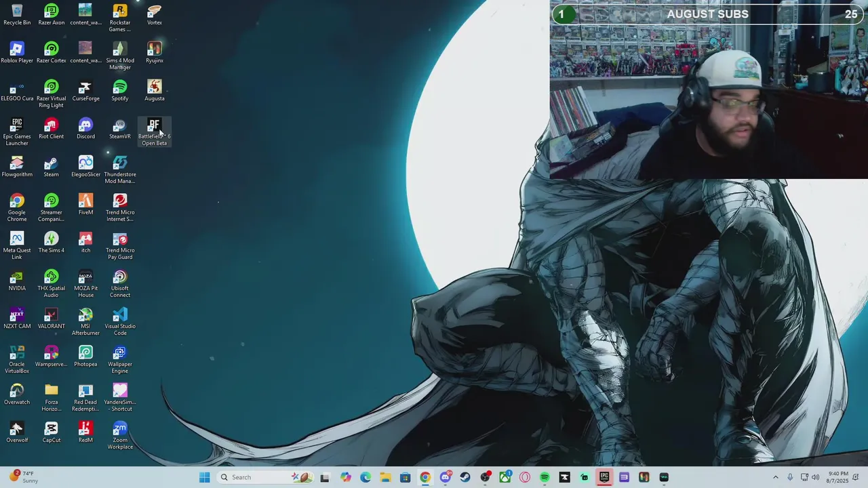This screenshot has width=868, height=488.
Task: Select Battlefield 6 Open Beta icon
Action: coord(155,131)
